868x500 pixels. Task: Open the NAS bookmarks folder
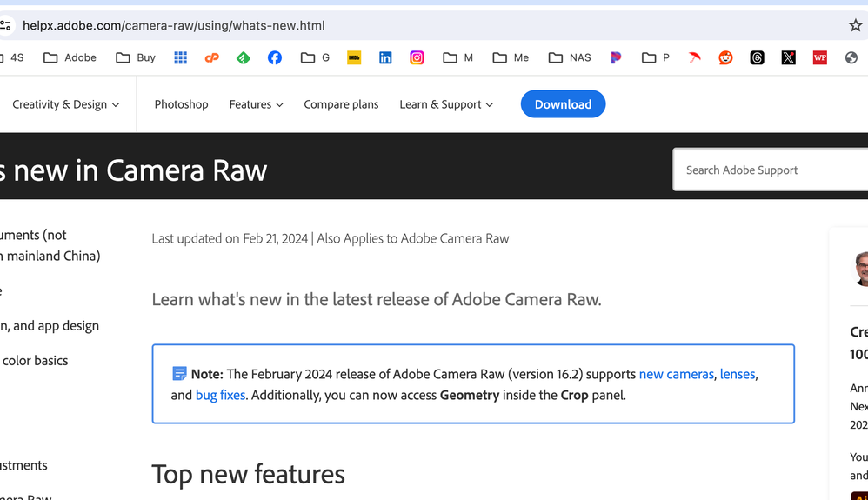click(570, 57)
